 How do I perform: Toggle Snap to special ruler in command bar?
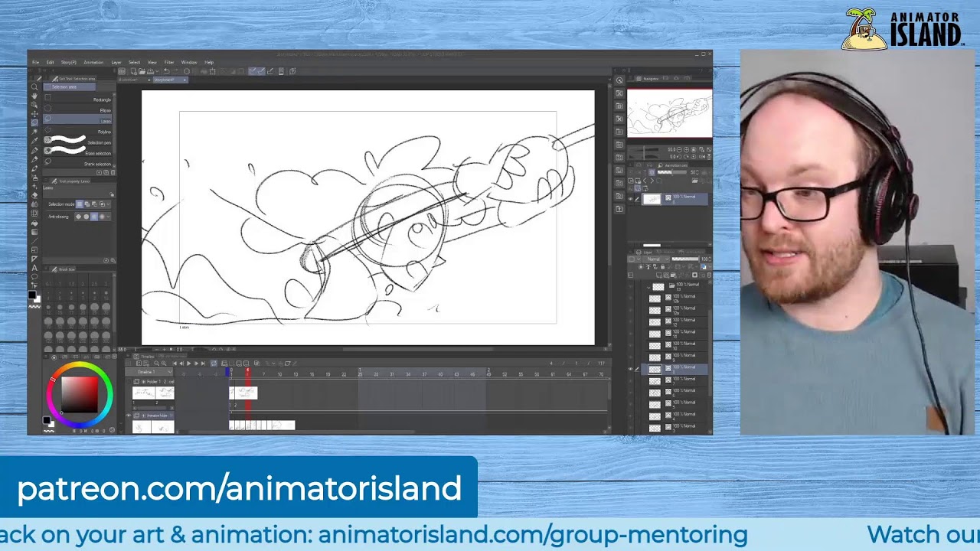pos(261,71)
